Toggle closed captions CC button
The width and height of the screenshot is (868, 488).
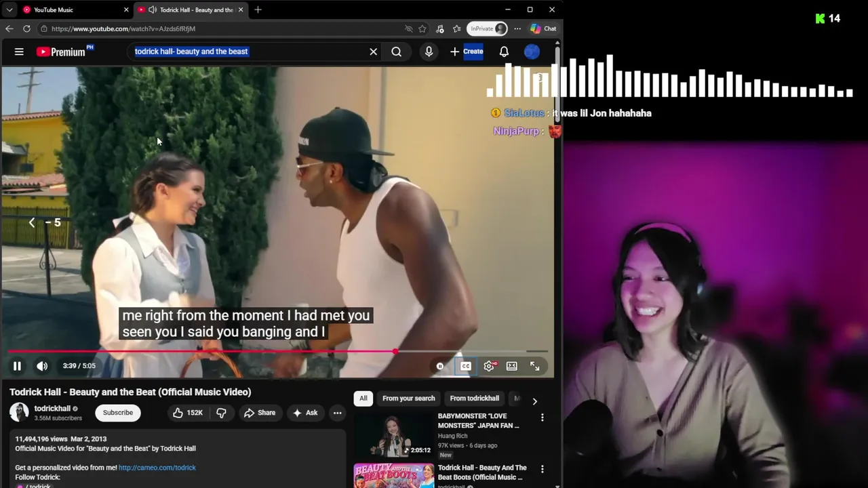466,366
